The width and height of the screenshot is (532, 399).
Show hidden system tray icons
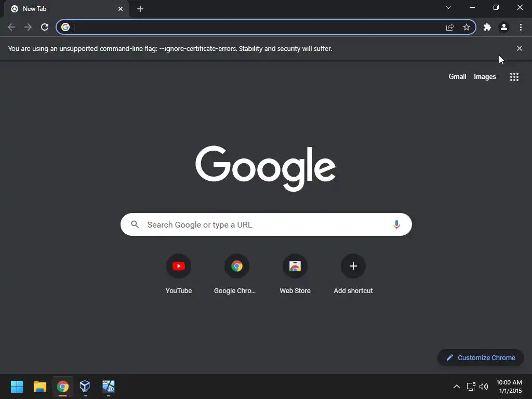(x=457, y=387)
